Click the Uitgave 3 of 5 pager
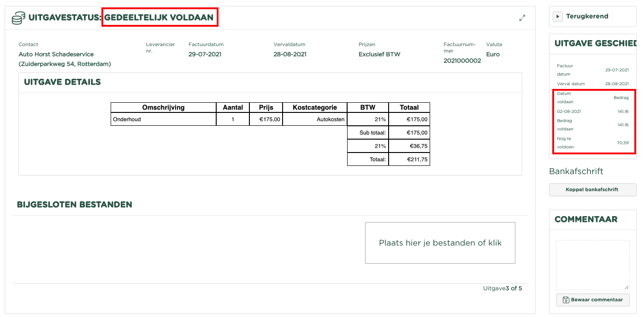 pos(502,288)
